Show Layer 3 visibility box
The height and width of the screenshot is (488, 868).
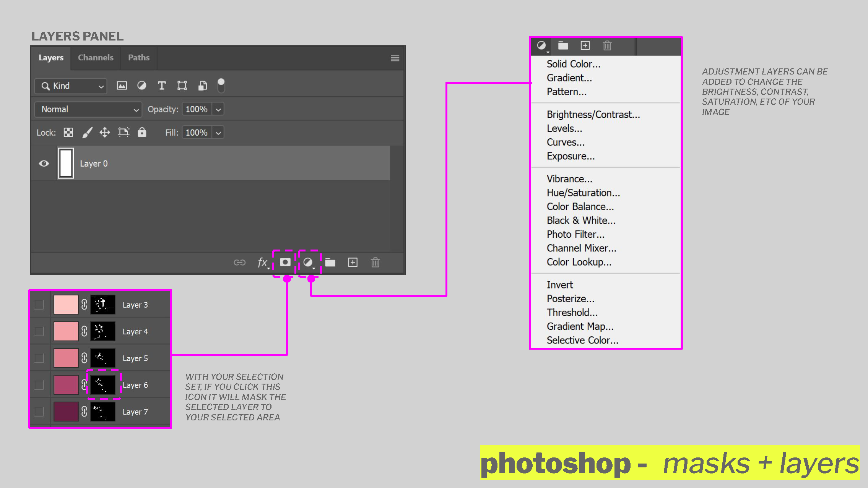point(39,305)
